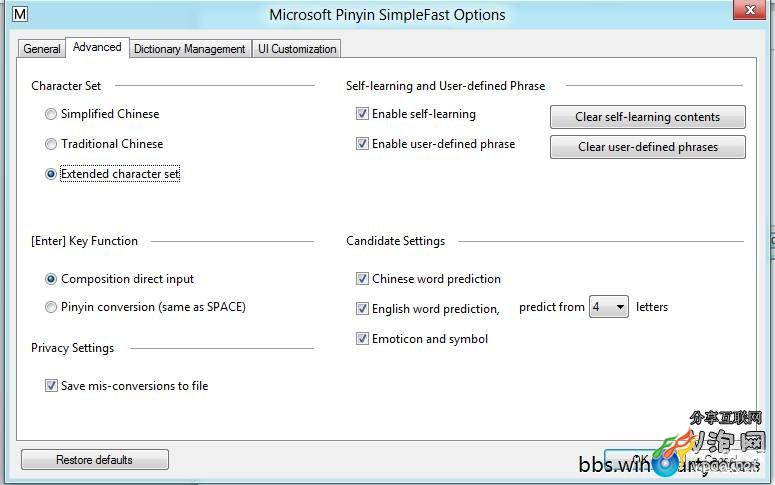The image size is (775, 485).
Task: Toggle Chinese word prediction checkbox
Action: click(362, 279)
